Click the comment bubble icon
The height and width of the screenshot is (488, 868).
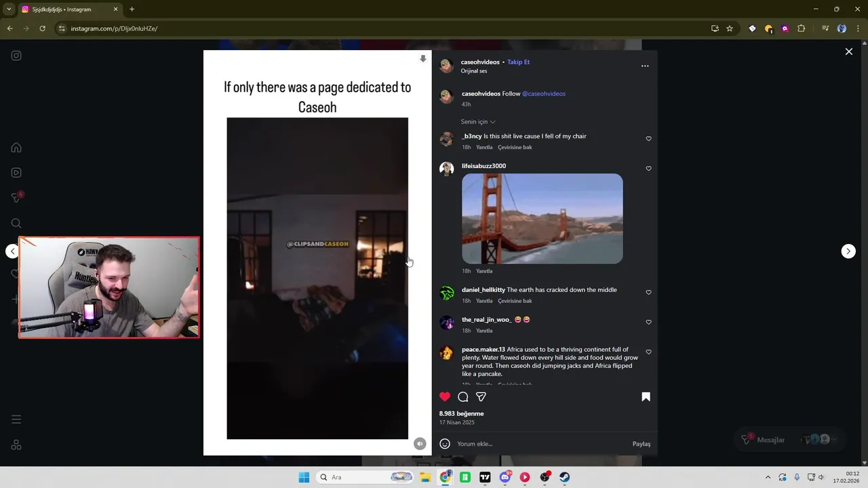[x=463, y=396]
